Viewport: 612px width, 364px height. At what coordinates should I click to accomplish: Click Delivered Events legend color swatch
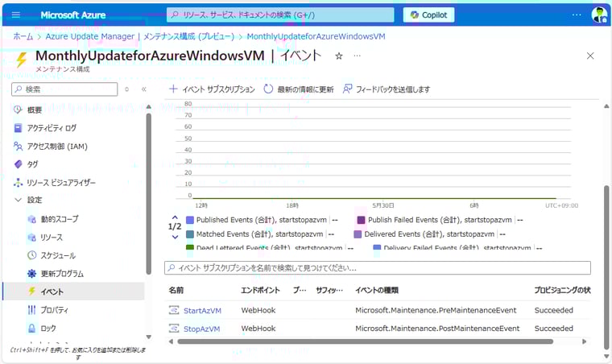[358, 234]
